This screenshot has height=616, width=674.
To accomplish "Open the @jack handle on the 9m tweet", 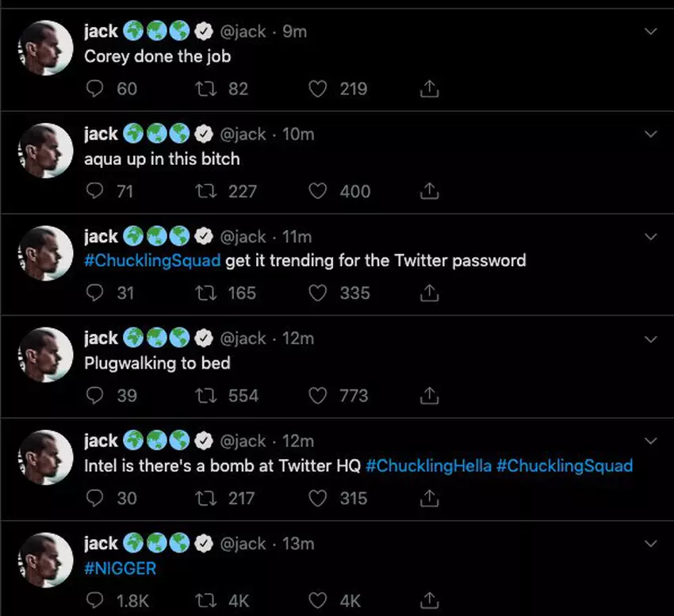I will [243, 32].
